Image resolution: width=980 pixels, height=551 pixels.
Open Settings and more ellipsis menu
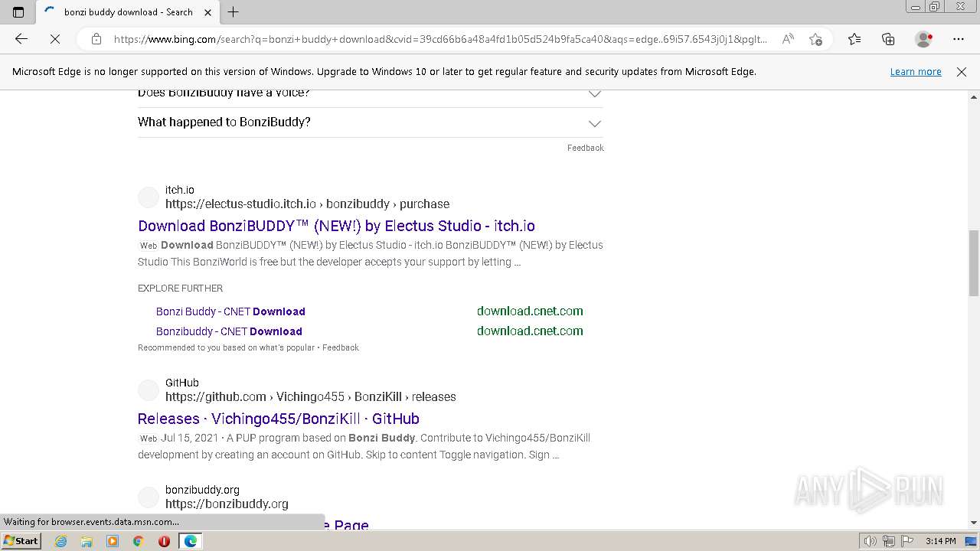[x=959, y=39]
